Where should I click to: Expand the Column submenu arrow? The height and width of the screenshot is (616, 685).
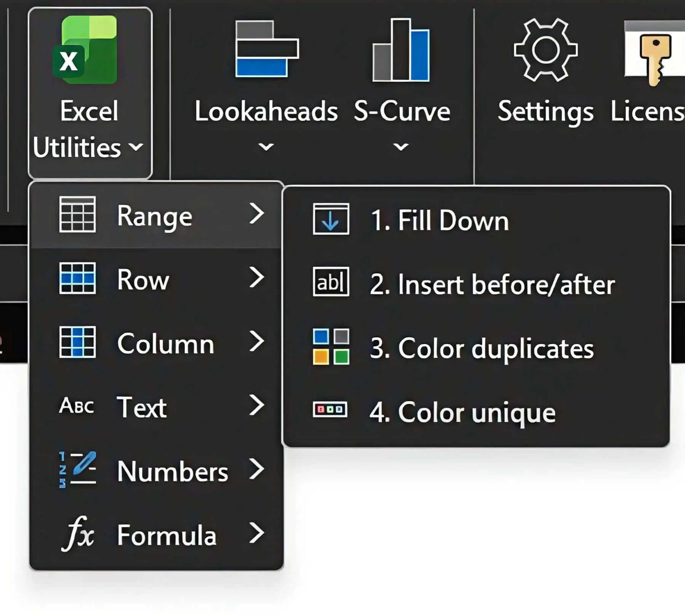(257, 341)
